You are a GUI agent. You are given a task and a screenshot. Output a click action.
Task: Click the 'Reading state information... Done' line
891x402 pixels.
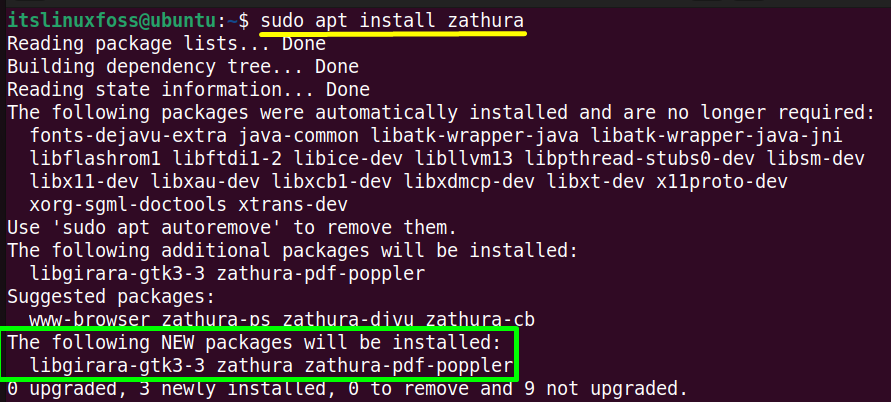pyautogui.click(x=188, y=90)
